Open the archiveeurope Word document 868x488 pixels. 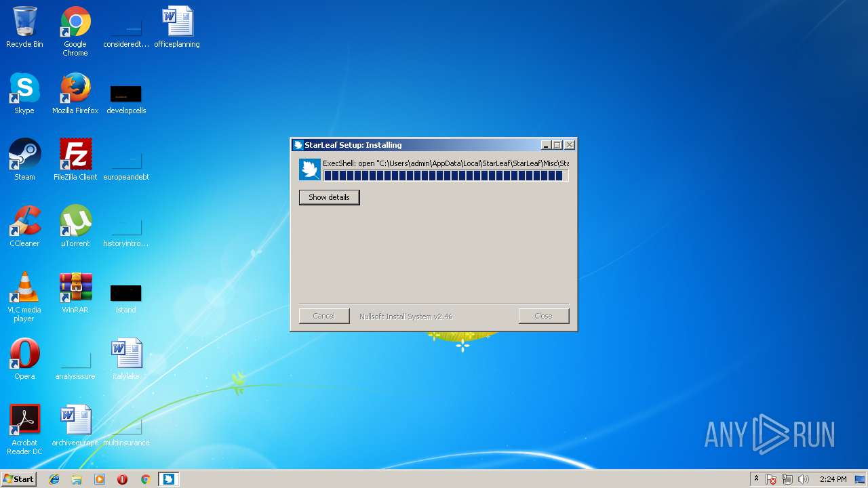click(x=75, y=426)
